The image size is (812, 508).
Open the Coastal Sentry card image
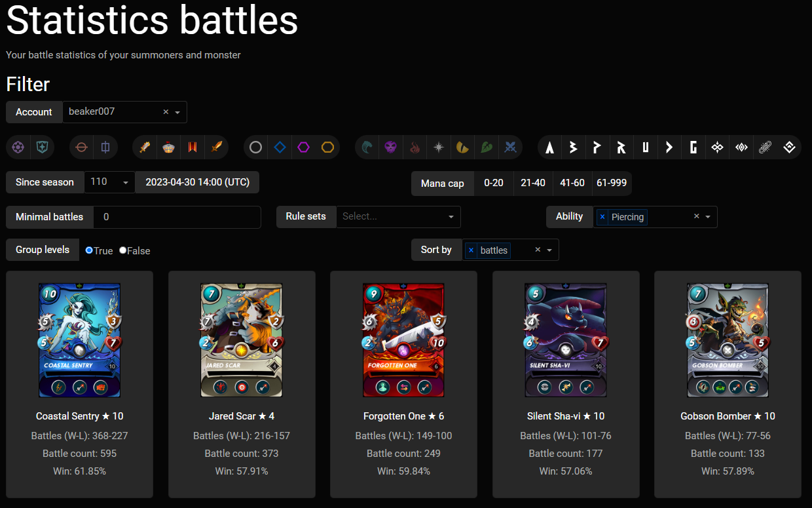[x=79, y=340]
